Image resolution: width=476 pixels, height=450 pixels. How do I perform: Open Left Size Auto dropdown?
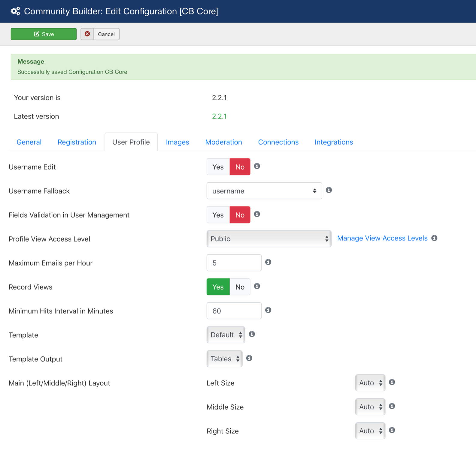coord(370,383)
